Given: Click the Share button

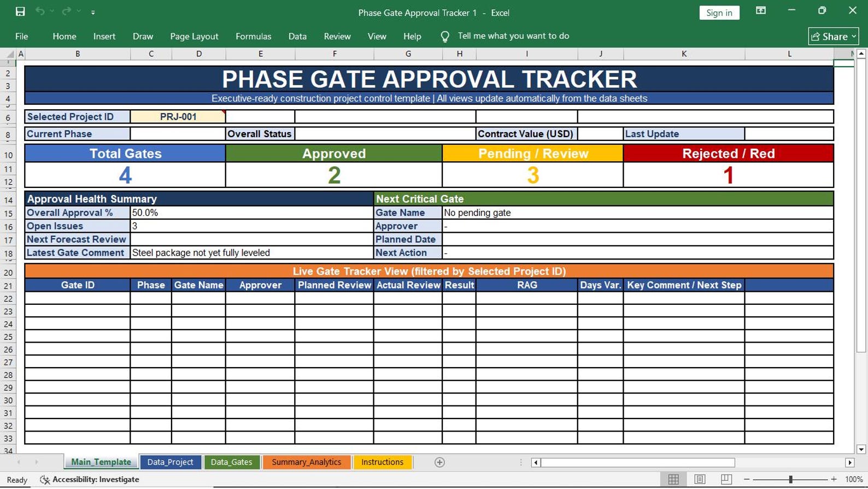Looking at the screenshot, I should pyautogui.click(x=834, y=36).
